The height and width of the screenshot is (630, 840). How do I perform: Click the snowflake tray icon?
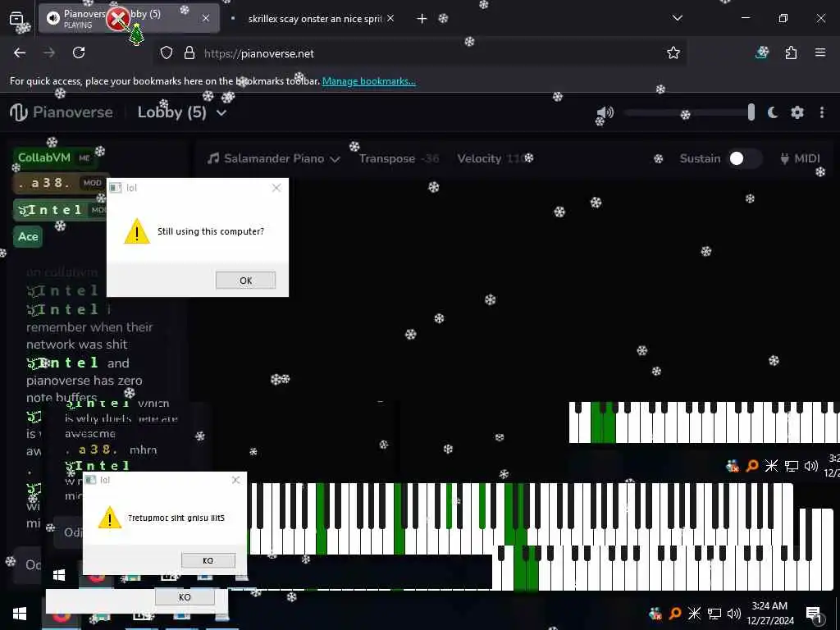click(x=694, y=614)
